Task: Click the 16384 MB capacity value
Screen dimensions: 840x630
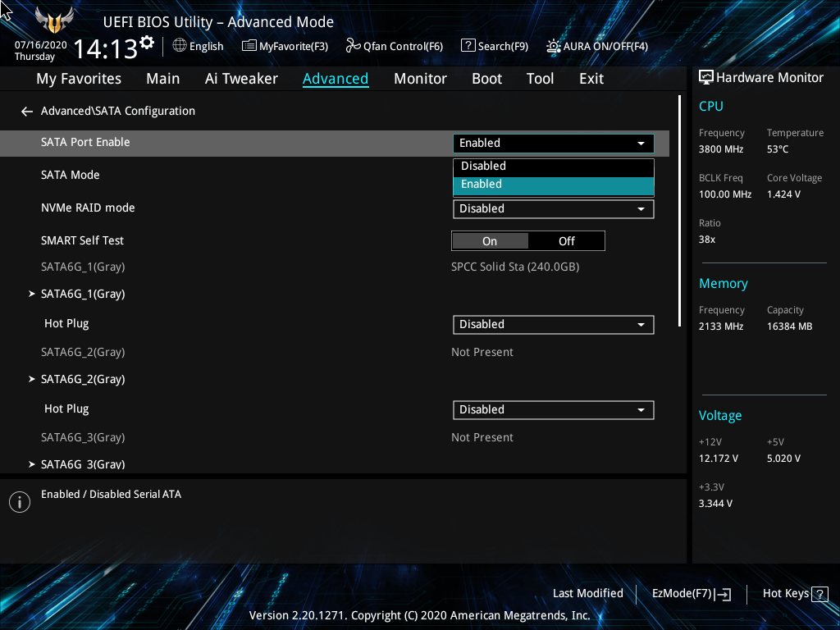Action: 789,326
